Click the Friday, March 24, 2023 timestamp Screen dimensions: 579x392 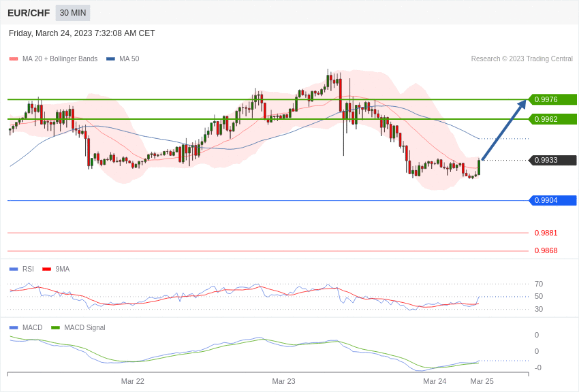(82, 33)
